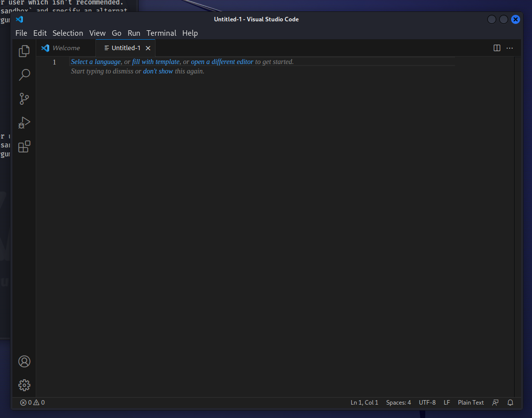Open the Explorer view in the activity bar
532x418 pixels.
(x=24, y=51)
